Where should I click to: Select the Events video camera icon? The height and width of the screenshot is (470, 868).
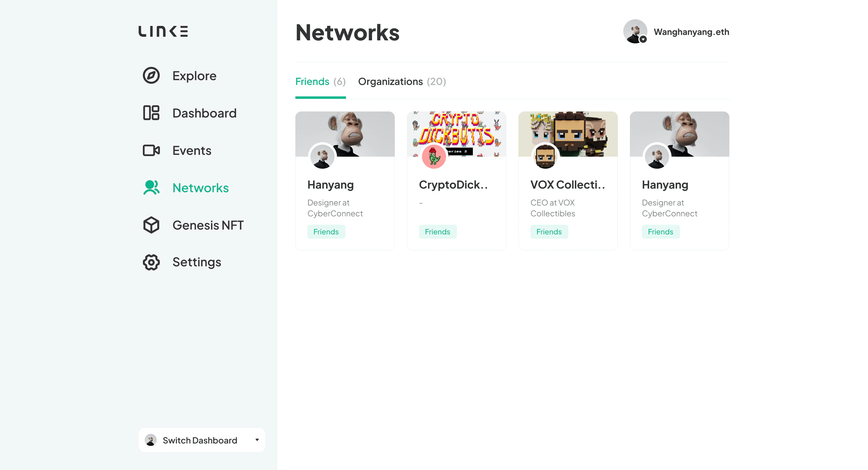(151, 150)
